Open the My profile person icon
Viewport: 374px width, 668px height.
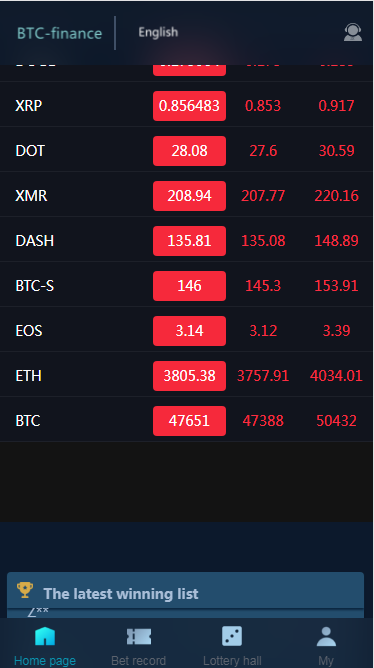point(326,636)
